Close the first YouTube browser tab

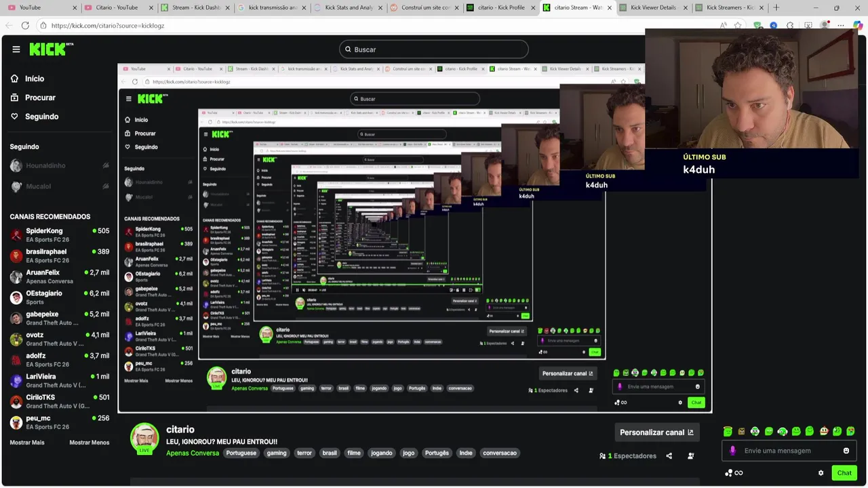click(x=74, y=7)
